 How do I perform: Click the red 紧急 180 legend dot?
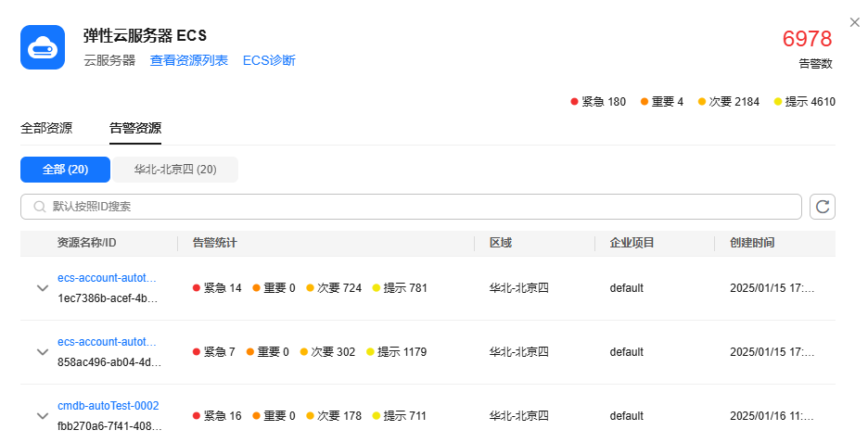click(575, 102)
